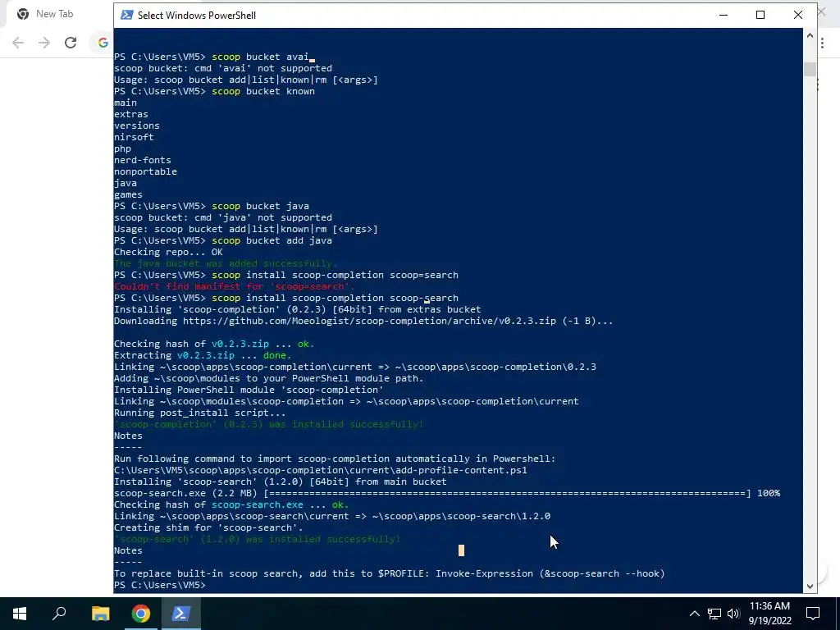Image resolution: width=840 pixels, height=630 pixels.
Task: Click the 'Extracting v0.2.3.zip ... done.' line
Action: pos(203,355)
